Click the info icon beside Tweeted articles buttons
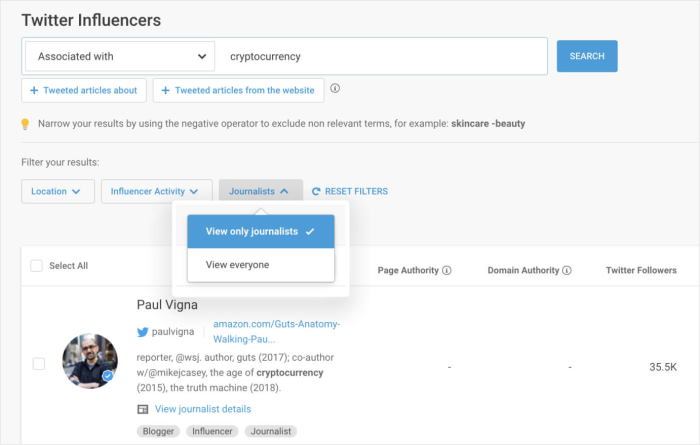The width and height of the screenshot is (700, 445). [335, 89]
